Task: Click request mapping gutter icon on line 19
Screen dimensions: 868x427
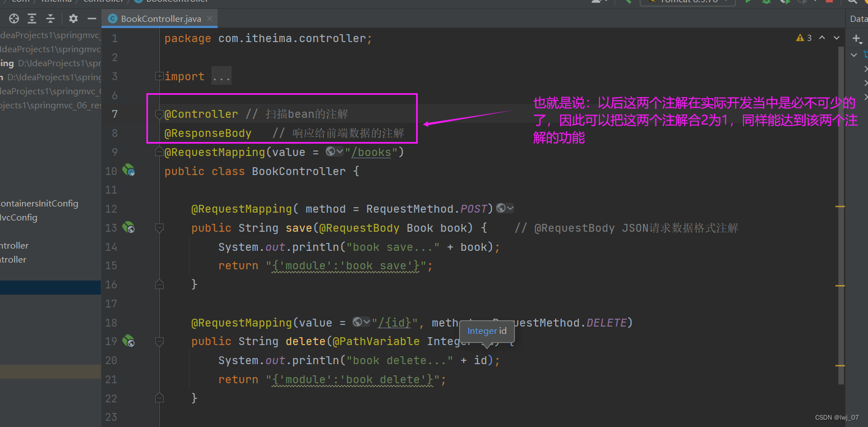Action: coord(129,341)
